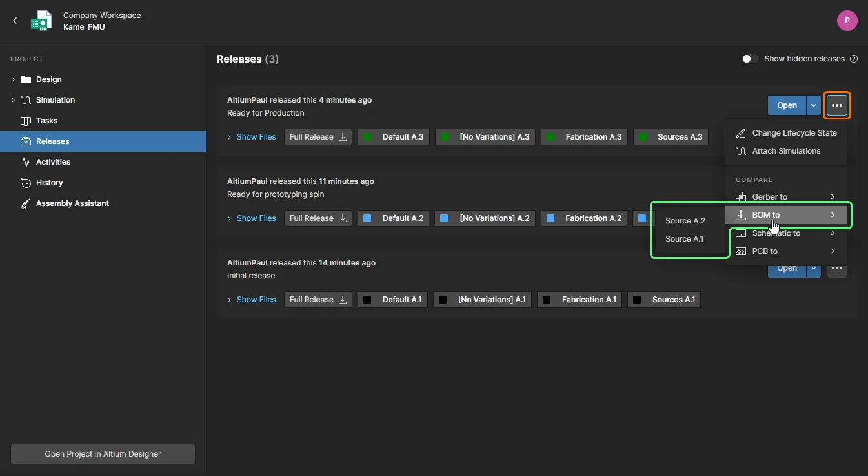Screen dimensions: 868x476
Task: Click the Simulation waveform icon
Action: tap(26, 100)
